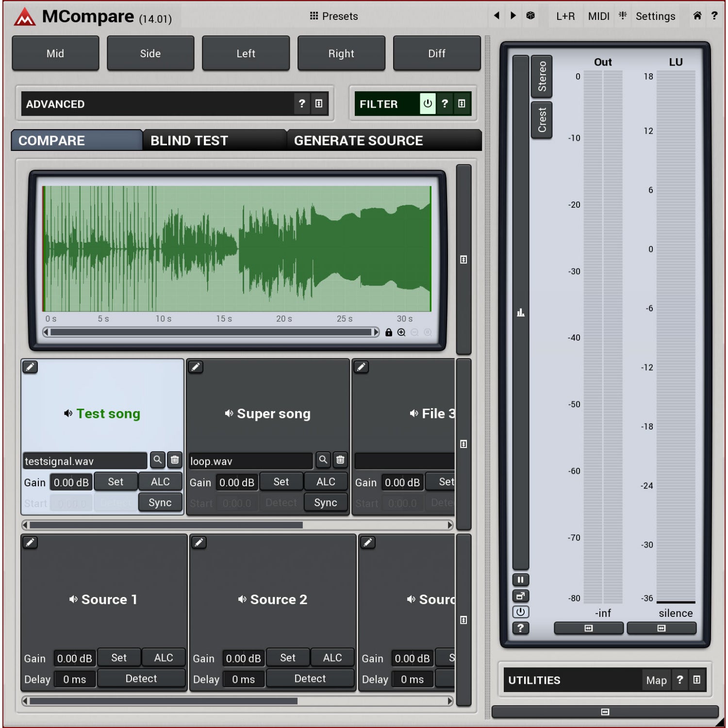Click the magnifier next to loop.wav
The image size is (728, 728).
click(323, 460)
